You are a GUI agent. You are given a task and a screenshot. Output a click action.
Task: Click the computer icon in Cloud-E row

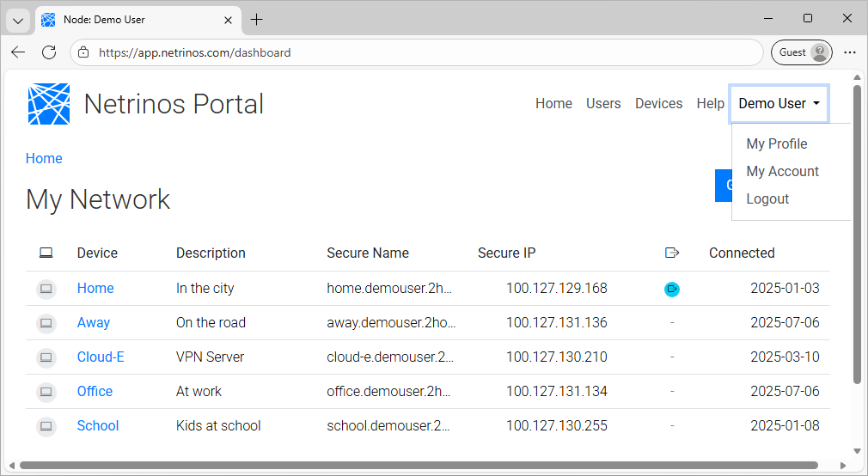point(46,357)
